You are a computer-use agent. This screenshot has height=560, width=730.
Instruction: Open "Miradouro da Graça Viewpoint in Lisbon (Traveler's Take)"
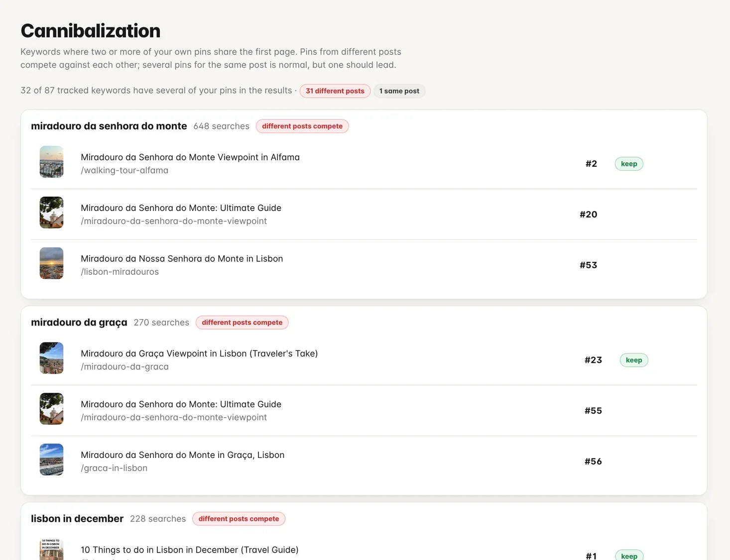199,353
